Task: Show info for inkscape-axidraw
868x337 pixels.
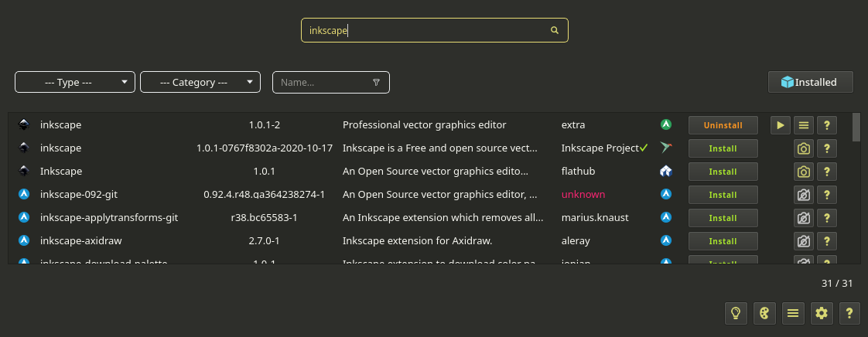Action: (x=827, y=241)
